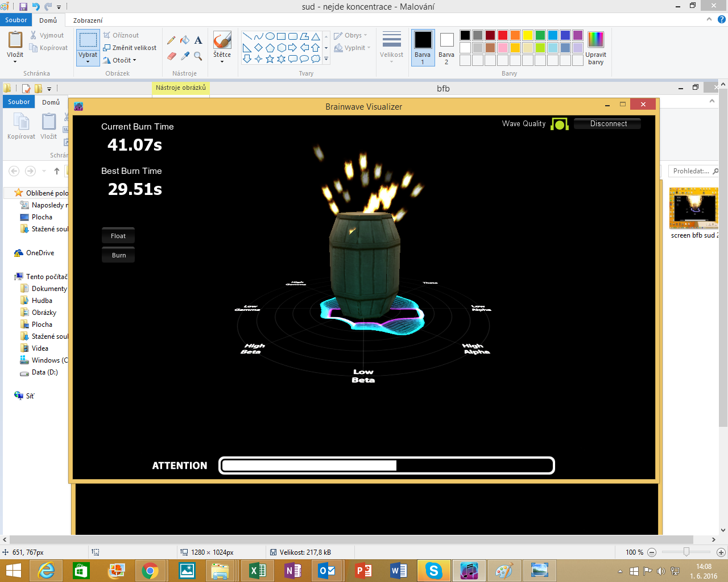
Task: Select the Text tool in Paint
Action: [x=198, y=40]
